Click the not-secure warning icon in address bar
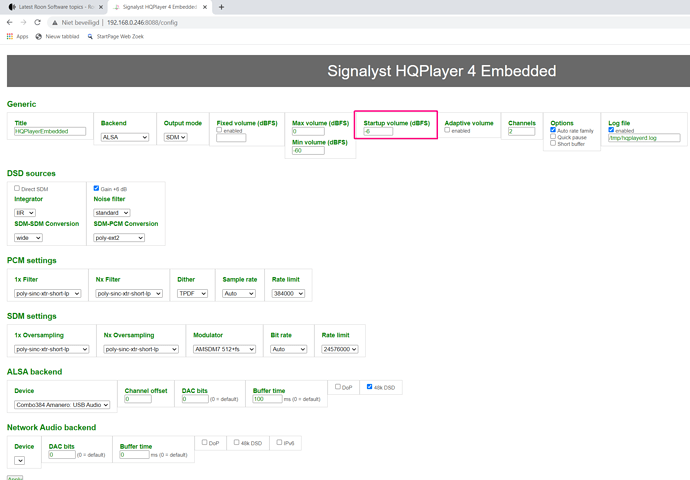Screen dimensions: 690x480 pyautogui.click(x=55, y=22)
